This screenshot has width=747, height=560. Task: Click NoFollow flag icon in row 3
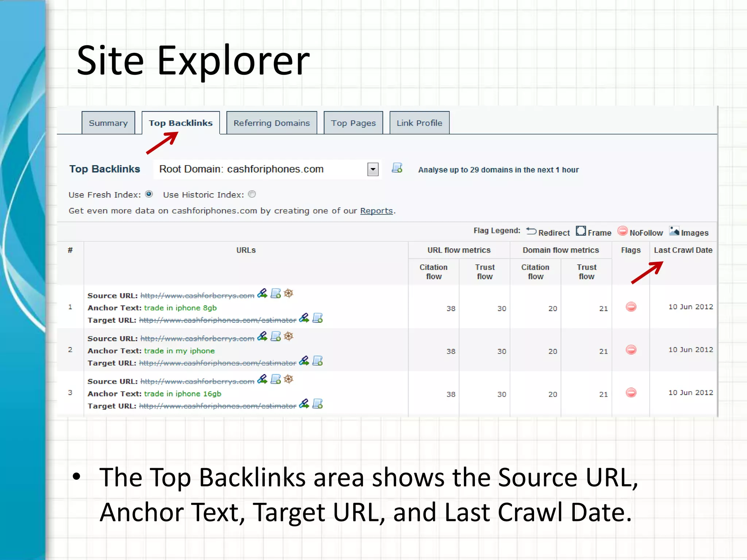[631, 393]
